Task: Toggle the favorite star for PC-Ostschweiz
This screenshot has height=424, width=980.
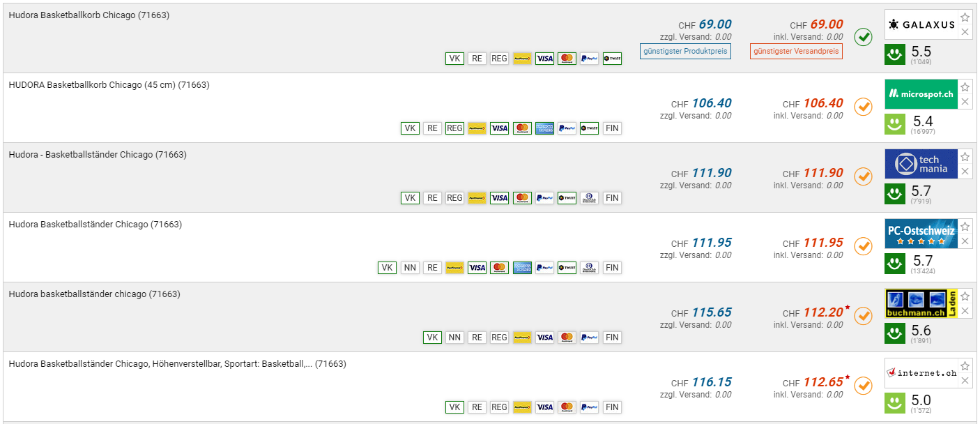Action: 965,227
